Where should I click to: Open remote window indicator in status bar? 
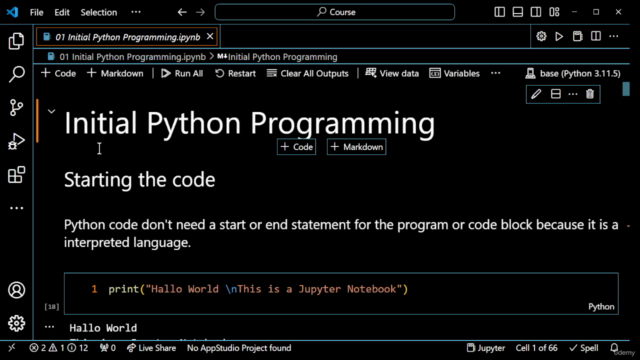tap(12, 348)
